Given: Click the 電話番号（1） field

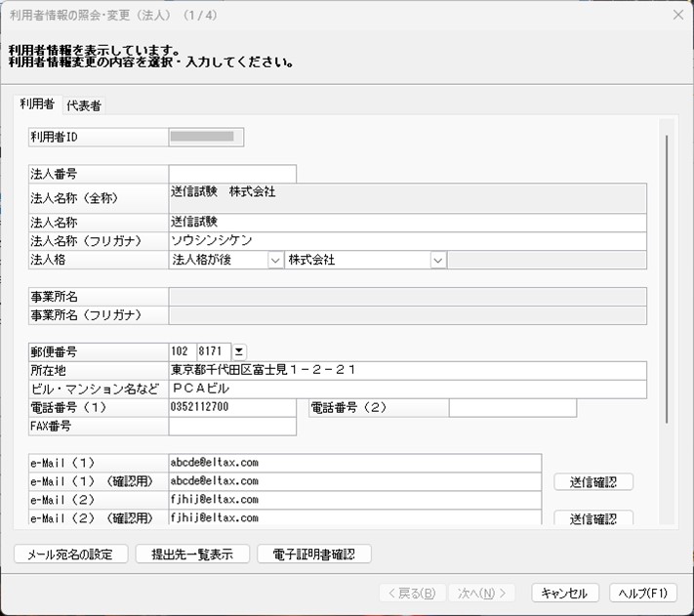Looking at the screenshot, I should tap(232, 407).
